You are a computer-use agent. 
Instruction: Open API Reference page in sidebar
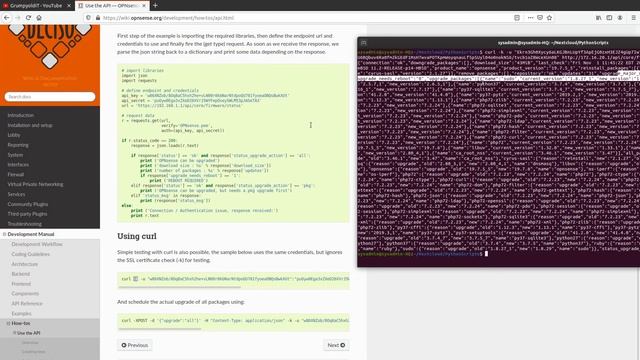tap(27, 303)
